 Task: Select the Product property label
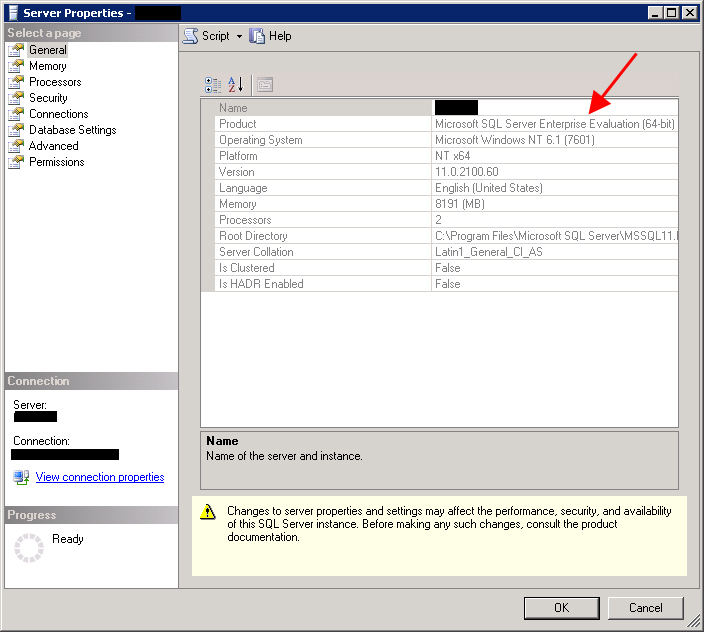(x=238, y=124)
